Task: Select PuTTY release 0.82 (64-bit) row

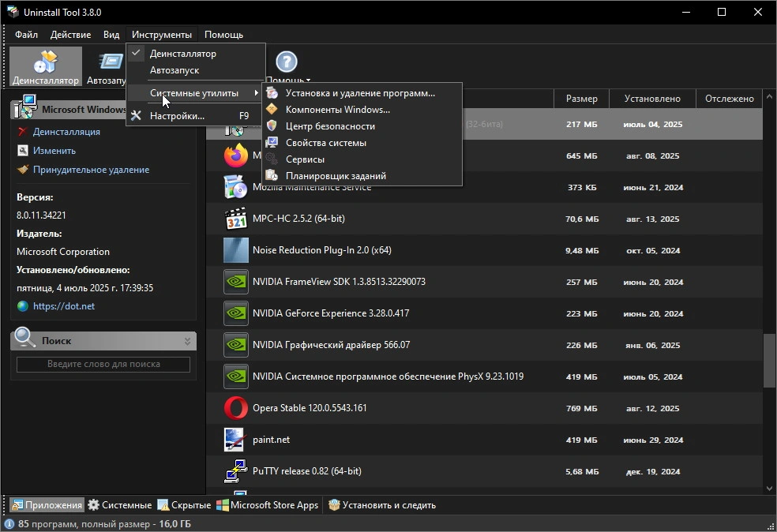Action: [485, 471]
